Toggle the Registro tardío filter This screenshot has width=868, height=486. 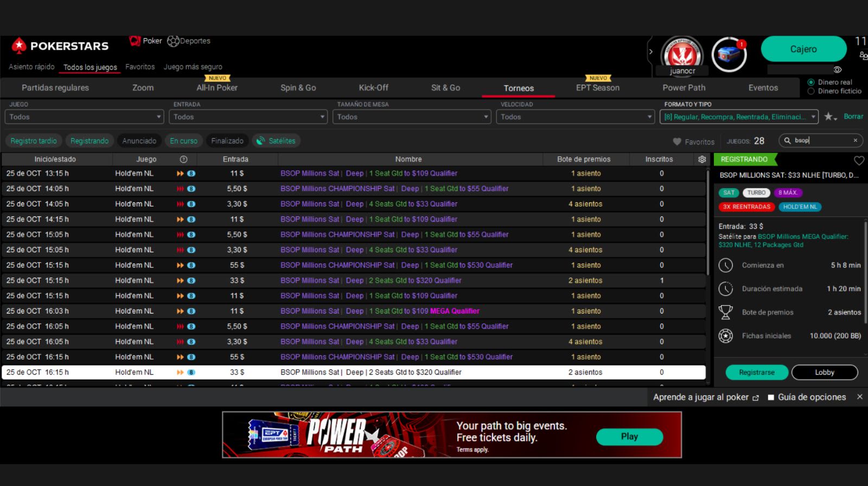click(x=34, y=141)
